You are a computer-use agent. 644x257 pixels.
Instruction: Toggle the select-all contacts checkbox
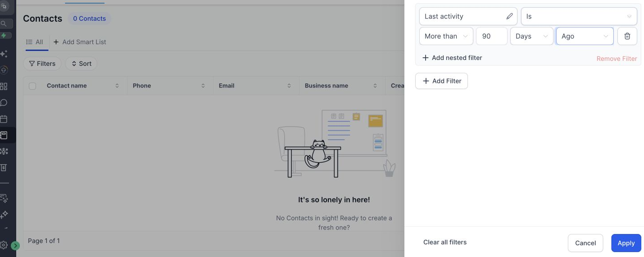32,86
